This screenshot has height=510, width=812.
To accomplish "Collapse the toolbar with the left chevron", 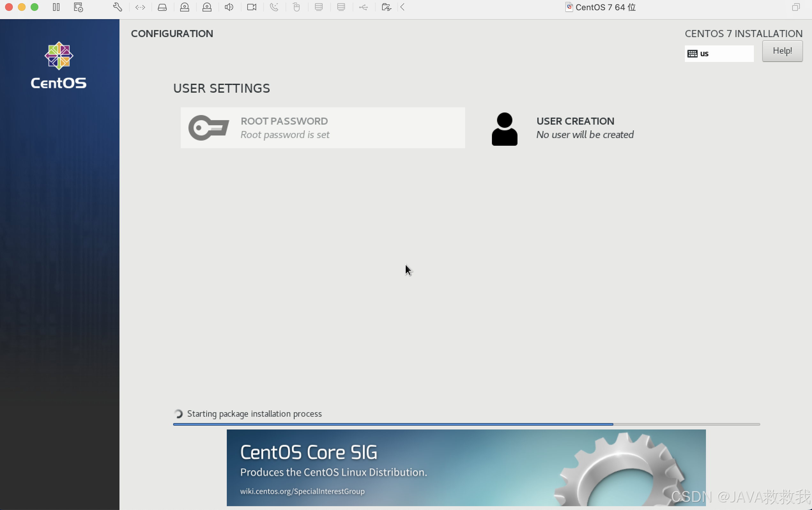I will click(402, 7).
